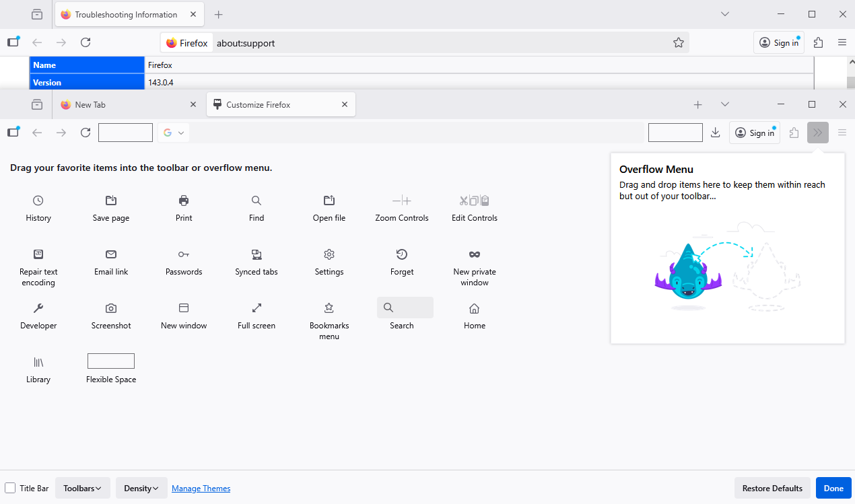Select the Screenshot camera icon
855x504 pixels.
pyautogui.click(x=111, y=308)
